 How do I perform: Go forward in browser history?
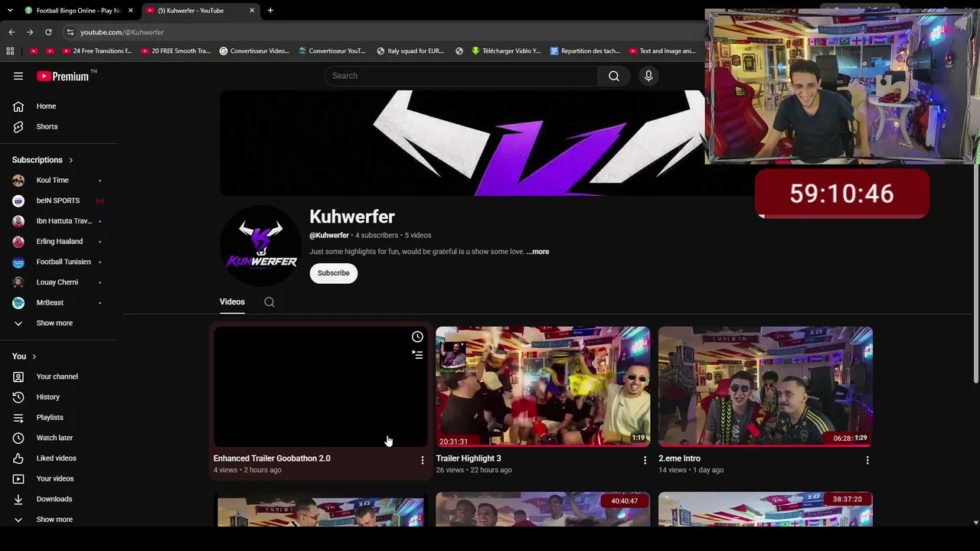coord(30,32)
